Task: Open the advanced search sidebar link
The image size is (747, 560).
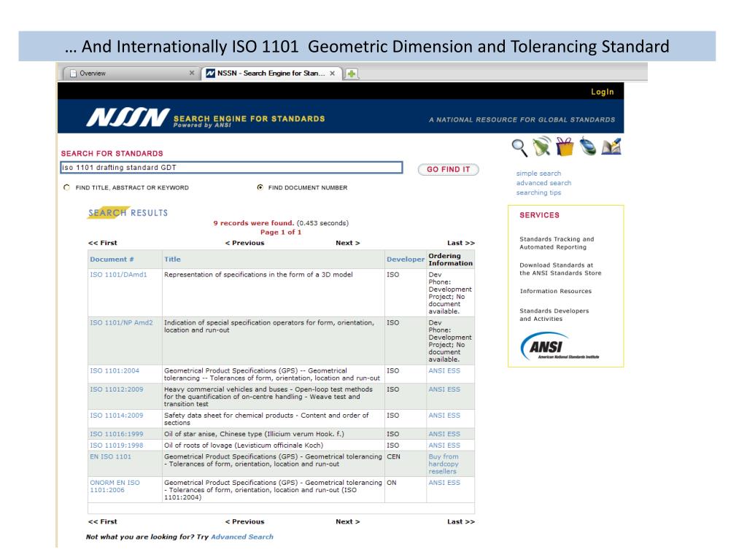Action: pyautogui.click(x=543, y=183)
